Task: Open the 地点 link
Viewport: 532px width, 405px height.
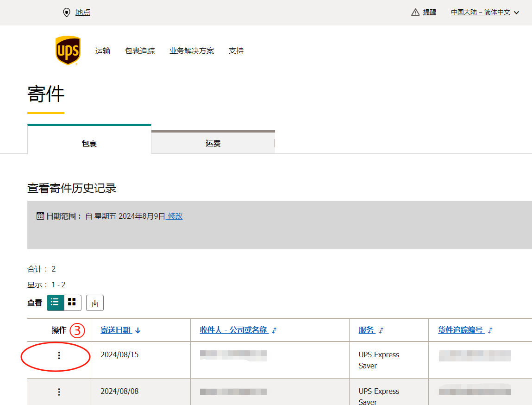Action: coord(83,13)
